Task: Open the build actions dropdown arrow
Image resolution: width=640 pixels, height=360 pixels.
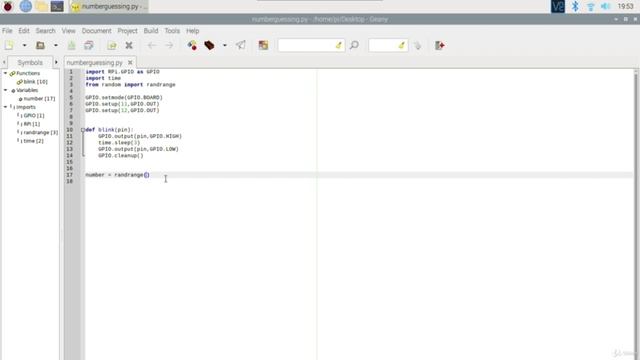Action: click(x=224, y=45)
